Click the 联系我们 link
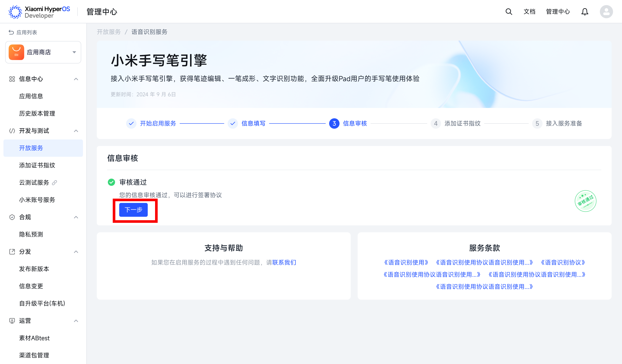The image size is (622, 364). (284, 262)
